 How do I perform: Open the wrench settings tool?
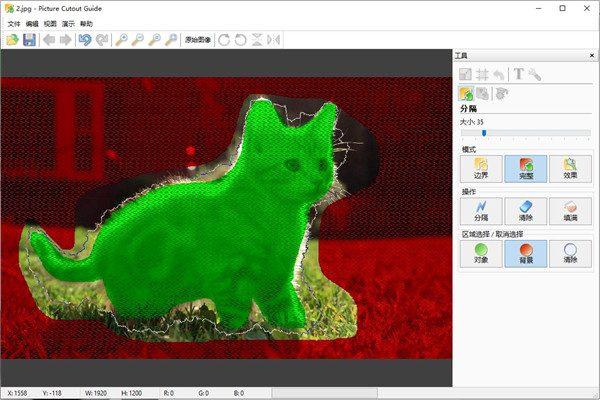[535, 74]
